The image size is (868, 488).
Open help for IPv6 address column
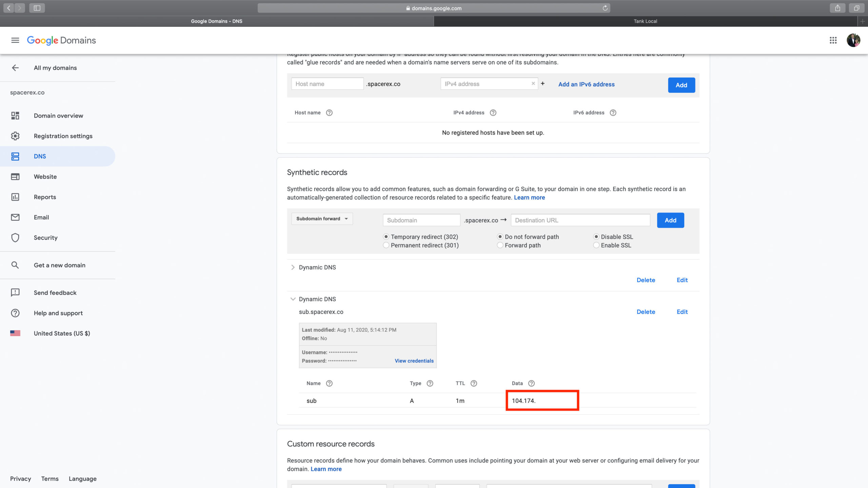(x=613, y=113)
